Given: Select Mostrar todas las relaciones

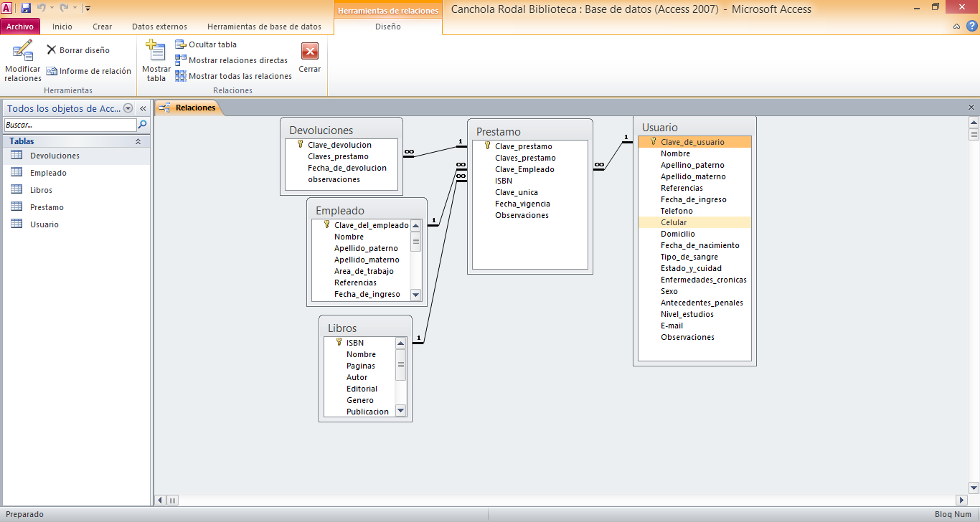Looking at the screenshot, I should (x=234, y=76).
